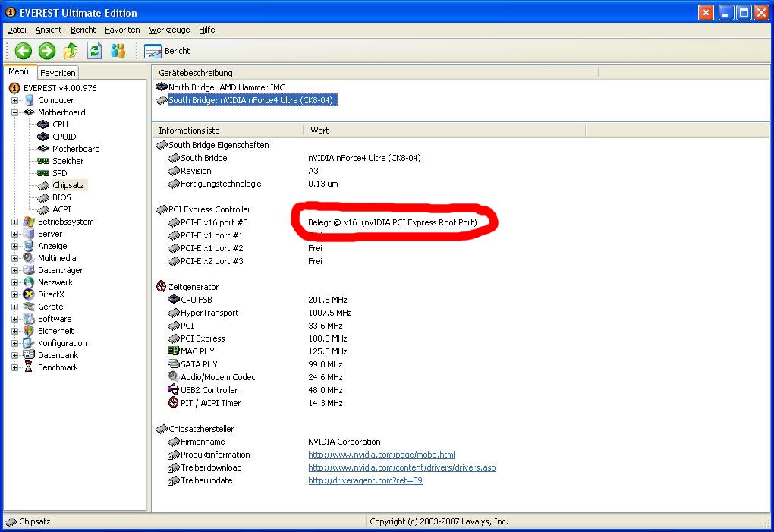The image size is (774, 532).
Task: Open the nvidia.com/page/mobo.html link
Action: (382, 455)
